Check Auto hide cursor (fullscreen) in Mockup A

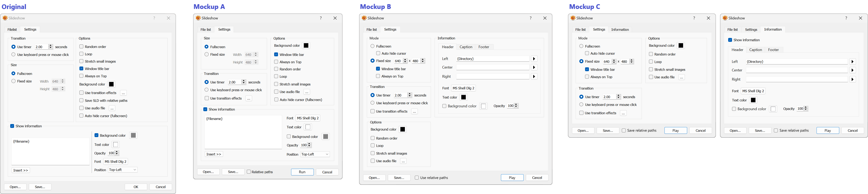[276, 100]
